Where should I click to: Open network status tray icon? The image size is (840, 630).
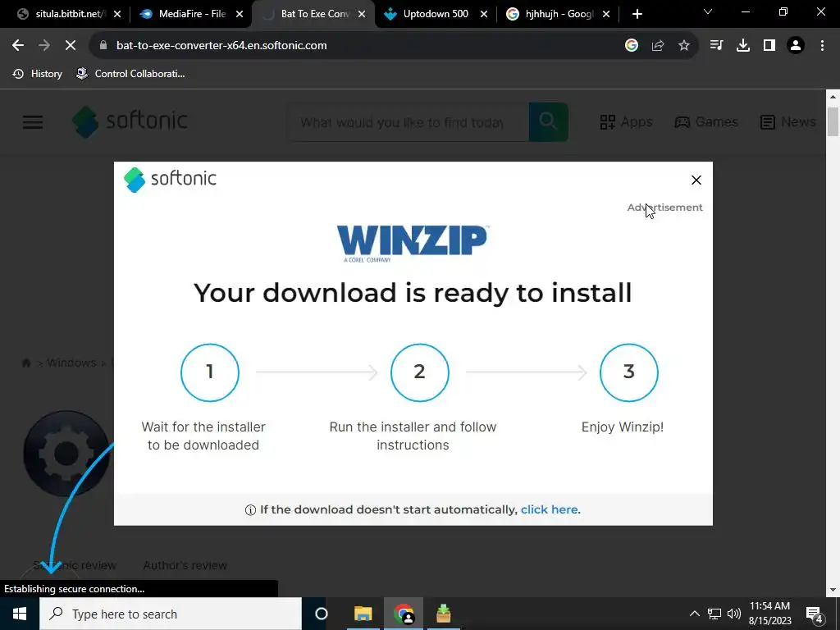point(714,614)
